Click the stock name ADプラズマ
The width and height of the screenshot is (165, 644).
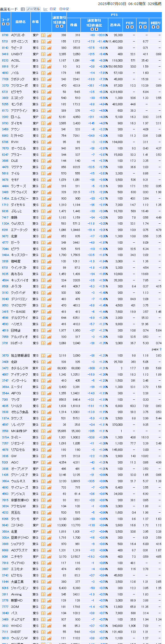(19, 550)
